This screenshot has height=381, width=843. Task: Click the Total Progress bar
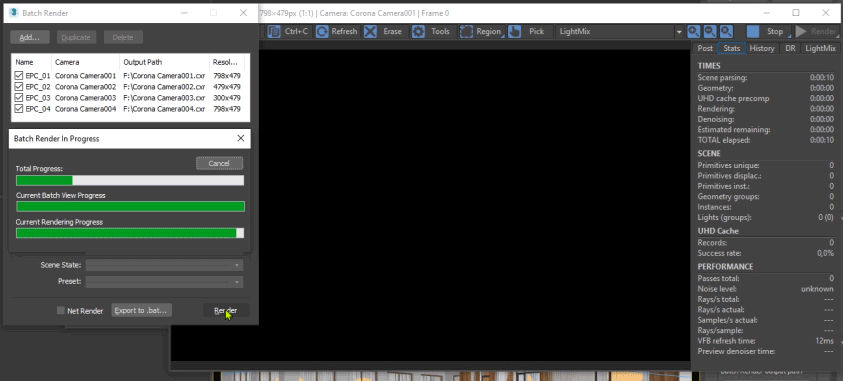(130, 181)
